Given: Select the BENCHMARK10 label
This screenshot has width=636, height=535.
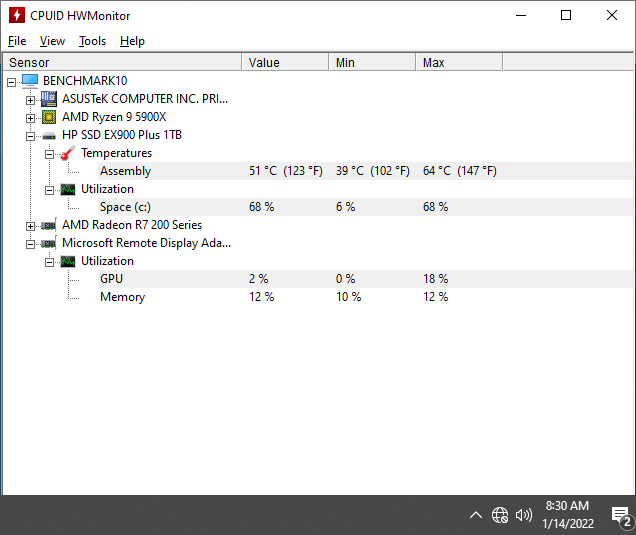Looking at the screenshot, I should tap(85, 81).
